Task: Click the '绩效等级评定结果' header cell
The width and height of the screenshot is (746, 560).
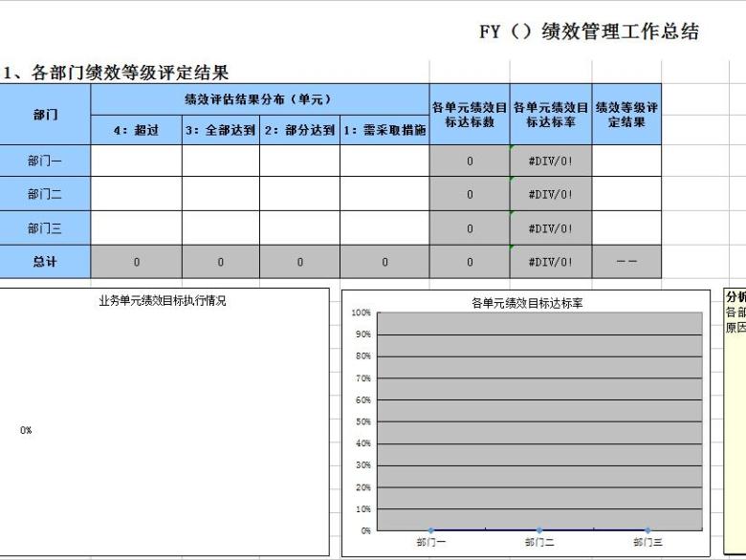Action: (626, 115)
